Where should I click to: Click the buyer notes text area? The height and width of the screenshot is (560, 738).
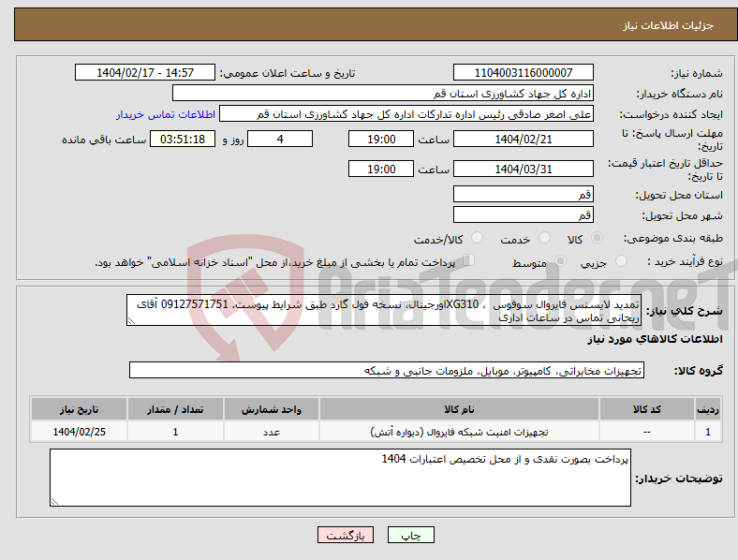340,478
